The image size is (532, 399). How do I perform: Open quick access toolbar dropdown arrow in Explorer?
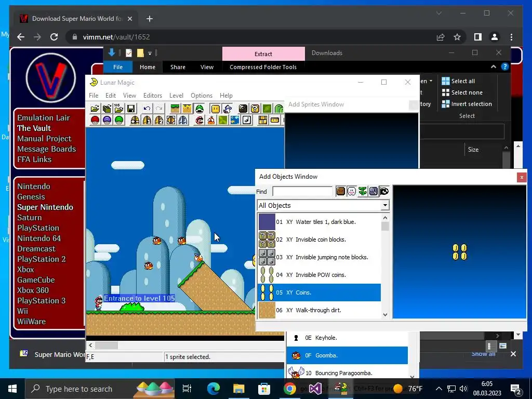150,54
